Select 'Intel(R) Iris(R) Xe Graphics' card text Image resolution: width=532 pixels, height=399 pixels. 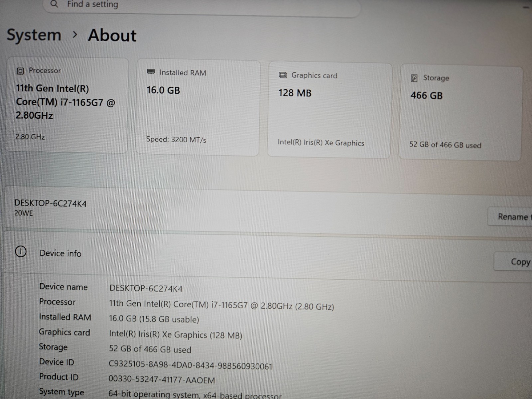321,143
